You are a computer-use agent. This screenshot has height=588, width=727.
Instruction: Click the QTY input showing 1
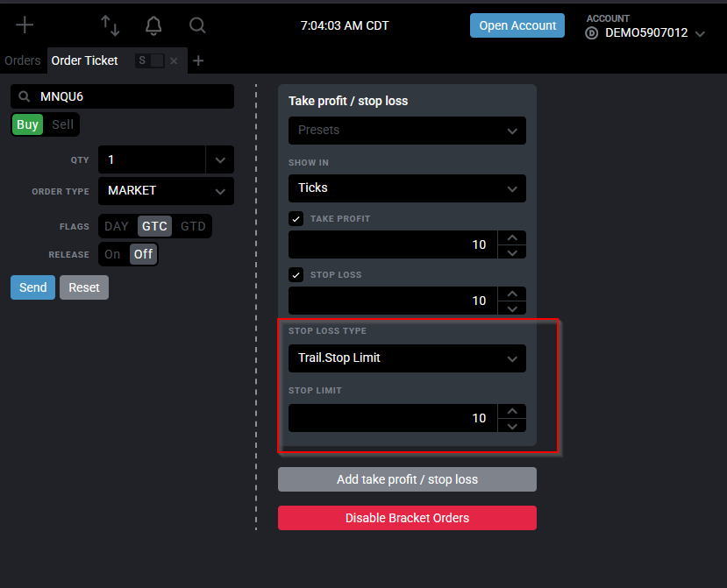152,159
